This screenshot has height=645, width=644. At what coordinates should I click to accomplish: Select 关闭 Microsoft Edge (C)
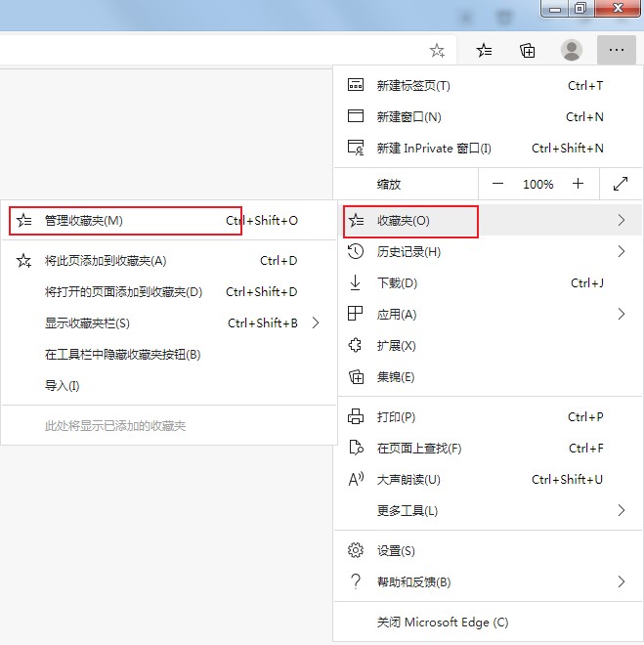tap(488, 622)
